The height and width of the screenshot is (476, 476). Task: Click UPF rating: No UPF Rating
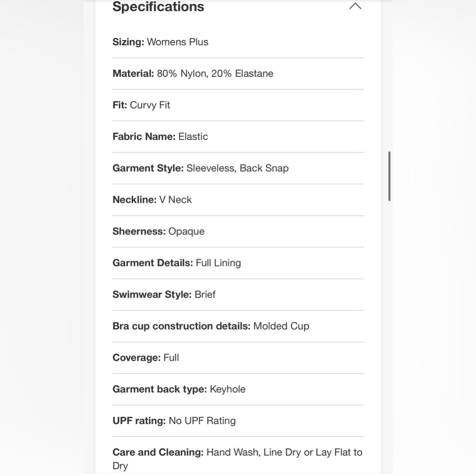174,421
